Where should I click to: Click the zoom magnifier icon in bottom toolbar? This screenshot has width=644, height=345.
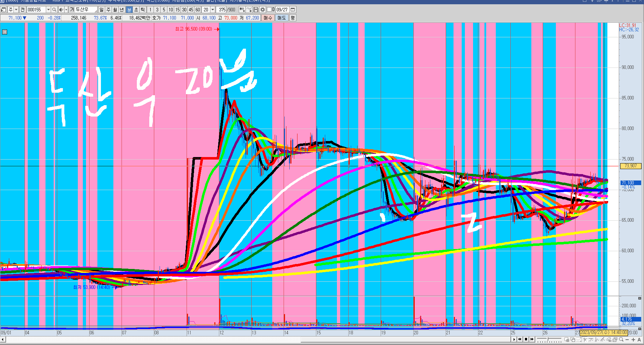[x=621, y=340]
